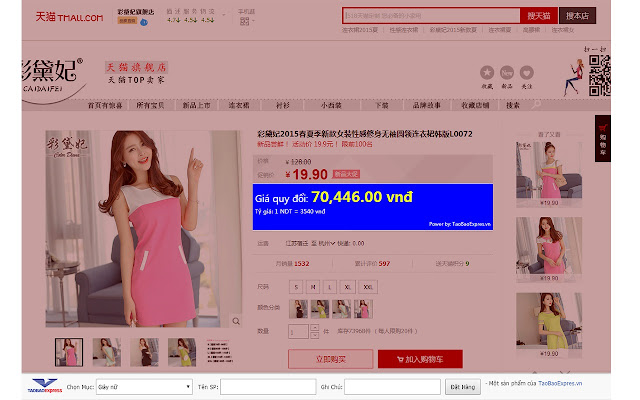The image size is (640, 400).
Task: Select the third black dress thumbnail below main image
Action: (144, 352)
